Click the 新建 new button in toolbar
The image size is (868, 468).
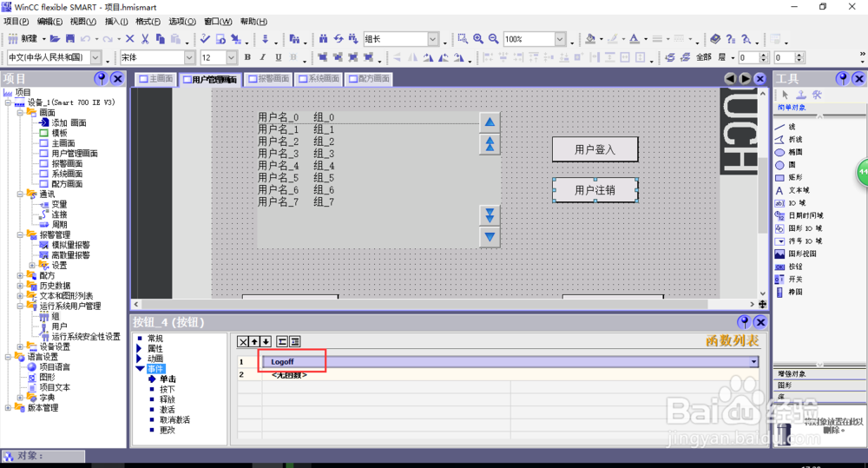(x=23, y=39)
